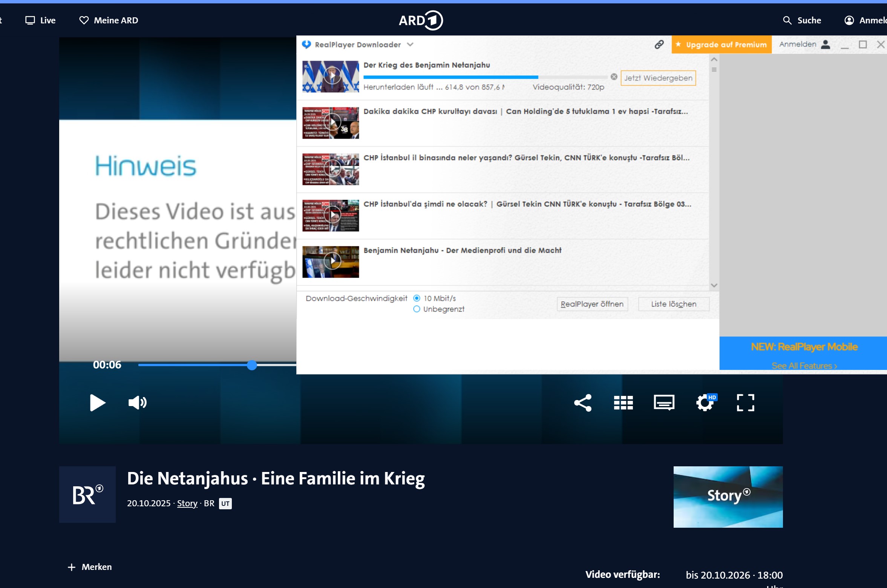The height and width of the screenshot is (588, 887).
Task: Click the copy-link chain icon in RealPlayer
Action: (659, 44)
